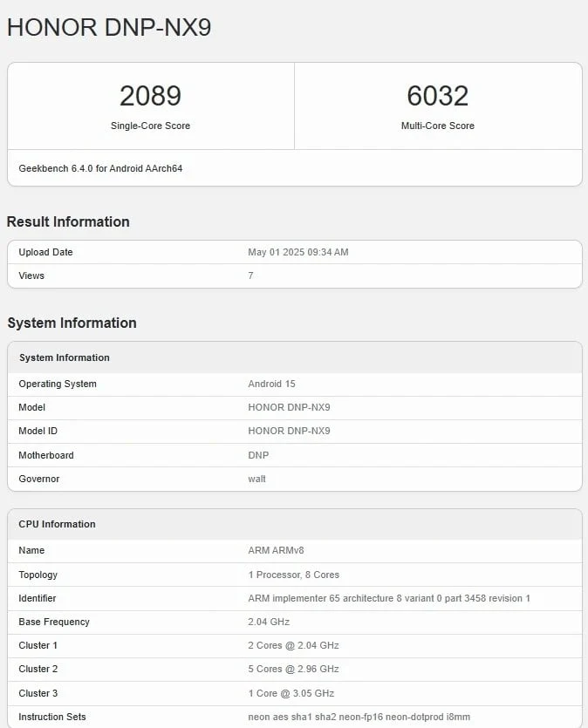Select HONOR DNP-NX9 value in Model ID row
The height and width of the screenshot is (728, 588).
289,431
